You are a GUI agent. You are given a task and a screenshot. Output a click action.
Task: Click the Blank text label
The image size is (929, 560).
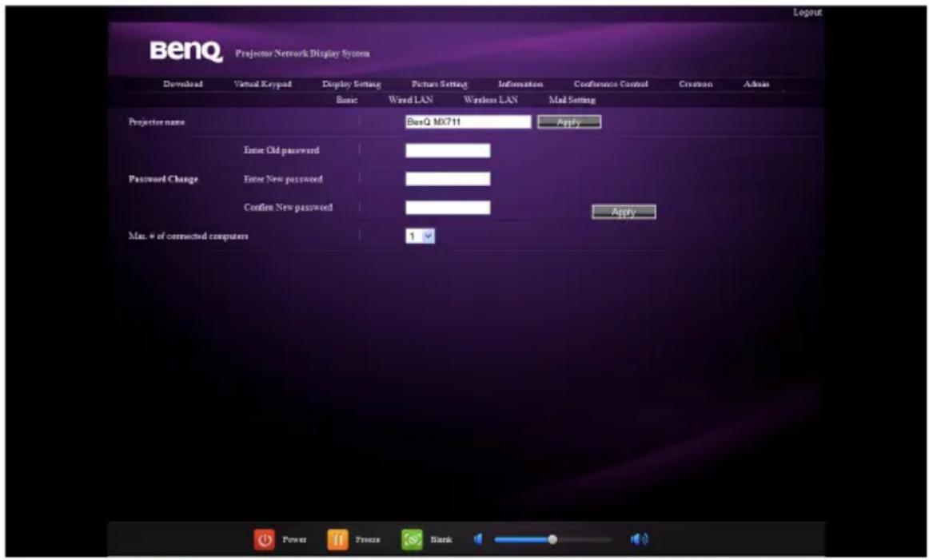tap(441, 540)
